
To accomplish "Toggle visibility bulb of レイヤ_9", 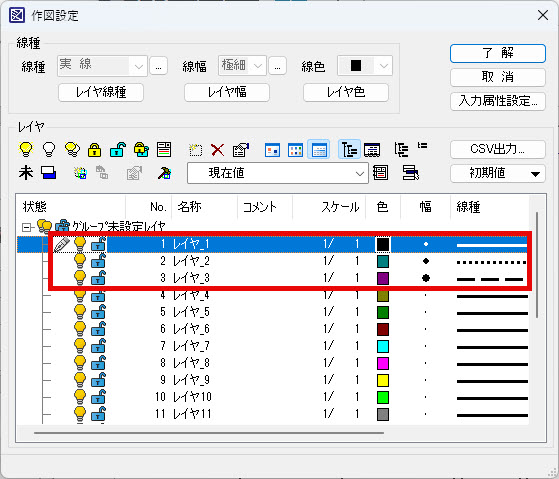I will 80,380.
